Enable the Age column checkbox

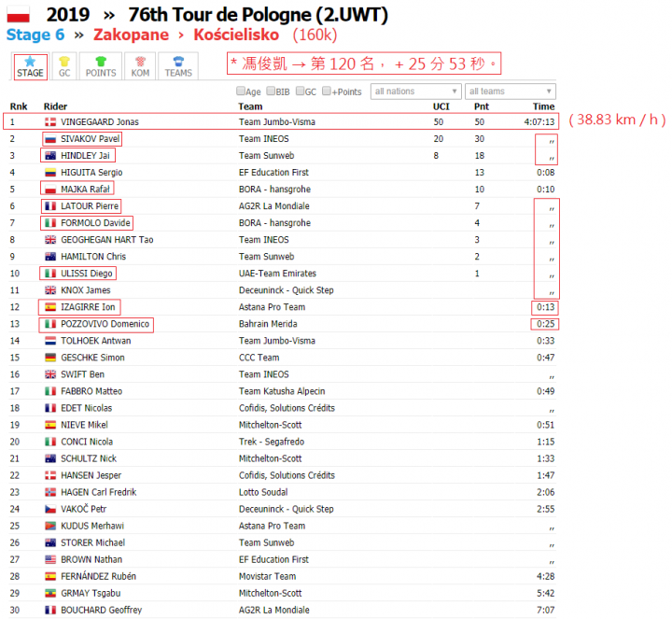coord(241,91)
